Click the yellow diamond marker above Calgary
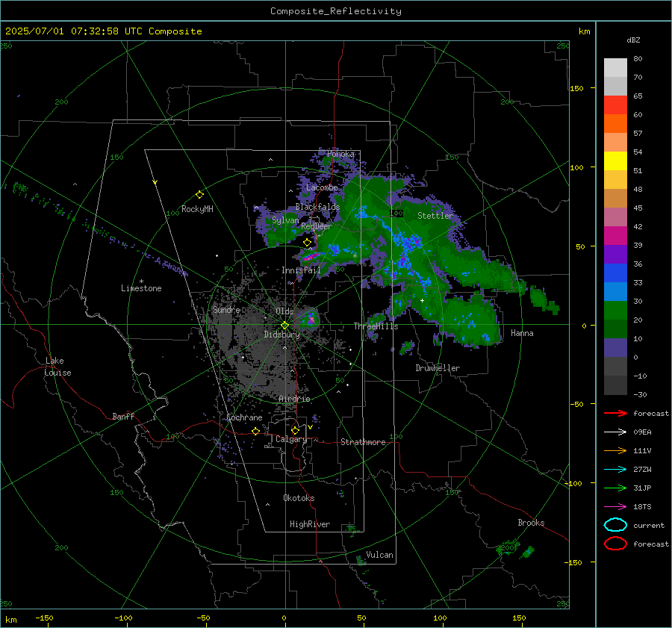Image resolution: width=672 pixels, height=628 pixels. pos(295,430)
